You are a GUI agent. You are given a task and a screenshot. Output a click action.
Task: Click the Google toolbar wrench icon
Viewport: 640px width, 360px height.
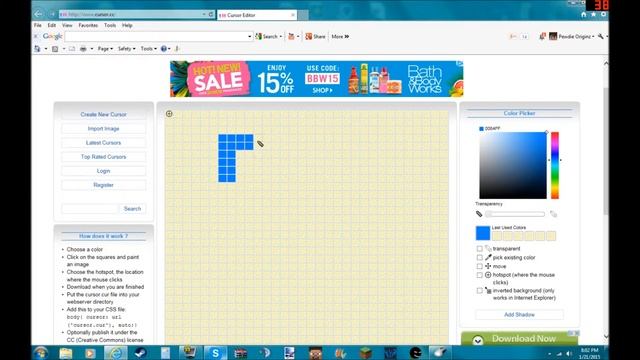click(600, 36)
